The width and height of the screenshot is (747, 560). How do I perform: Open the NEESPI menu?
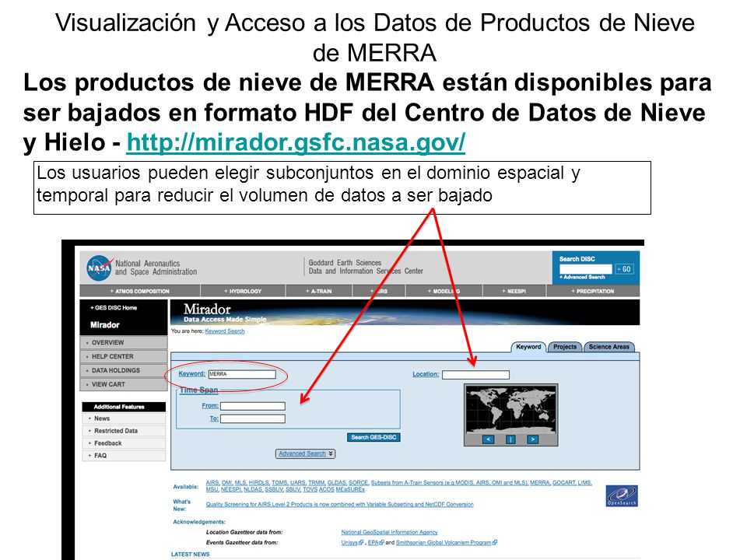tap(514, 291)
